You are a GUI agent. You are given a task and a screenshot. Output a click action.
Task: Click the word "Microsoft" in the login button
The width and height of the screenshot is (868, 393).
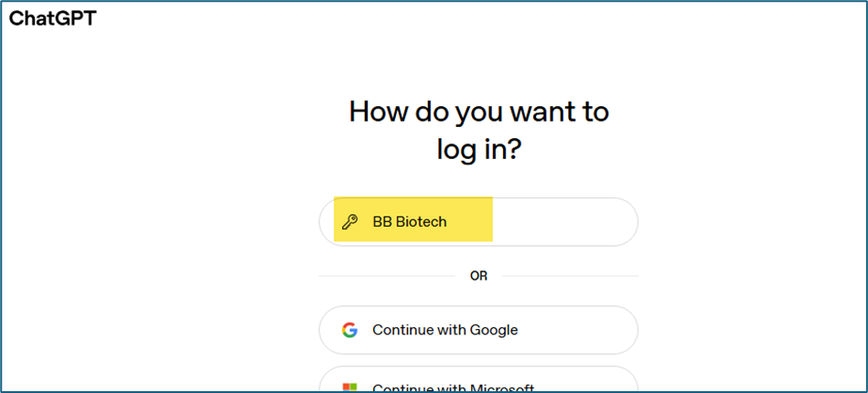pos(502,388)
